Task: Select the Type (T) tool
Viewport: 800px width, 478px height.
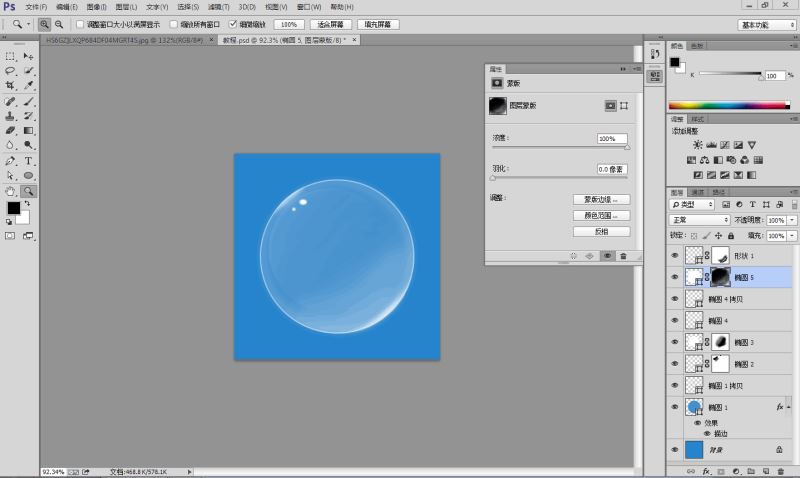Action: tap(29, 160)
